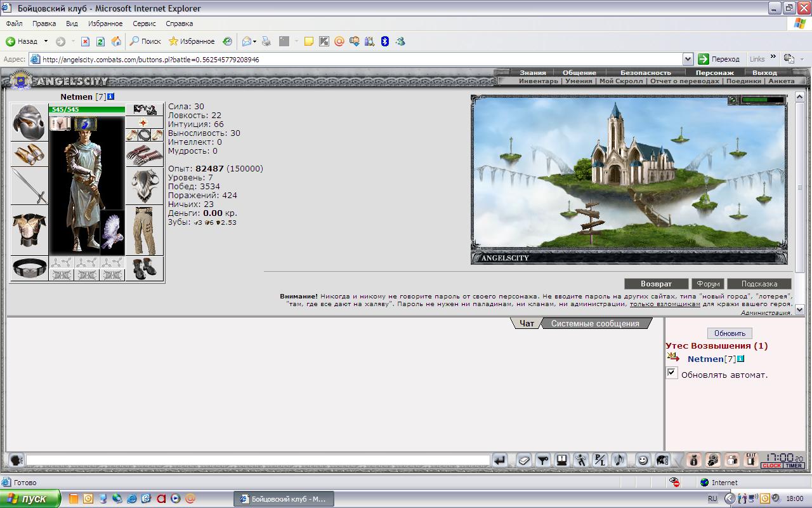This screenshot has height=508, width=812.
Task: Click the money bag icon in bottom bar
Action: (694, 460)
